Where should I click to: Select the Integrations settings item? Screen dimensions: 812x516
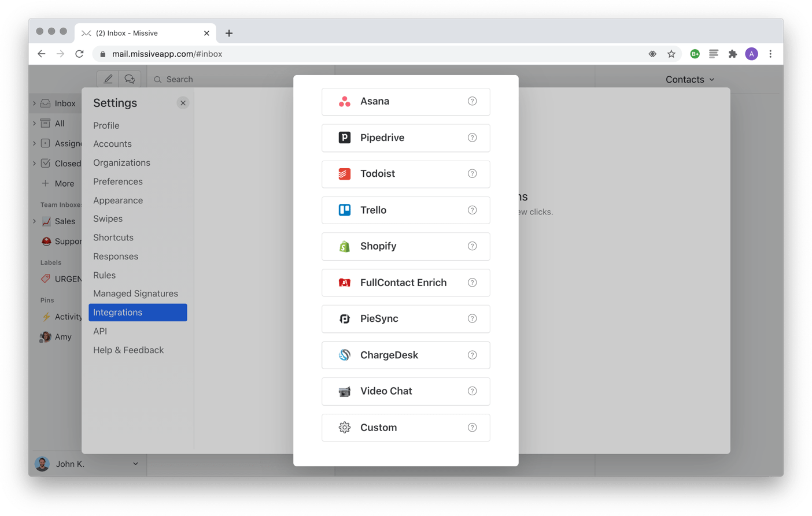coord(138,313)
